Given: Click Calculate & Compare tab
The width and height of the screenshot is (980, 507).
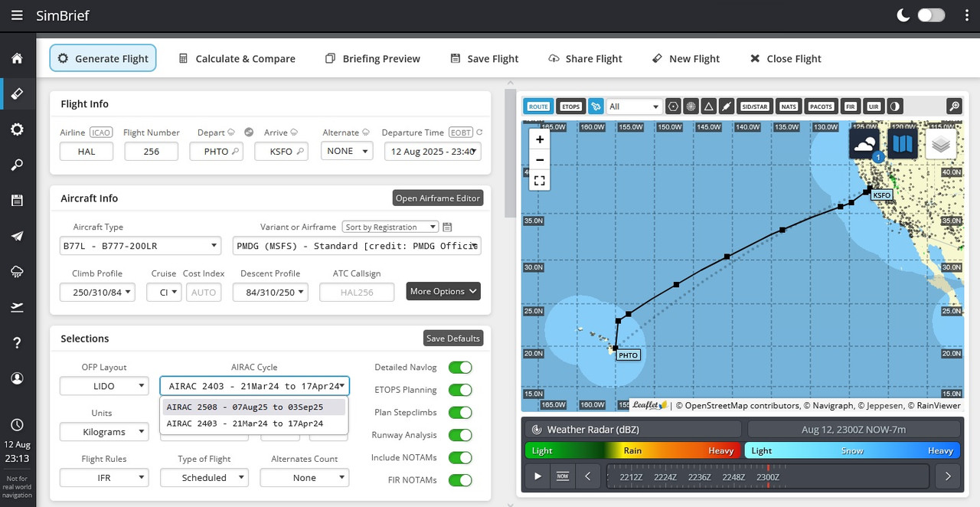Looking at the screenshot, I should pos(237,59).
